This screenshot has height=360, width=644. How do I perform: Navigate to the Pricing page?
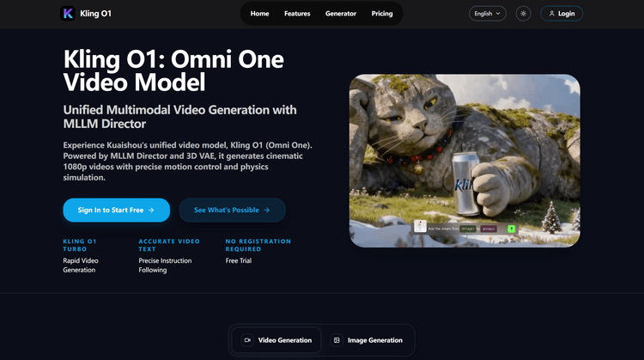[382, 14]
